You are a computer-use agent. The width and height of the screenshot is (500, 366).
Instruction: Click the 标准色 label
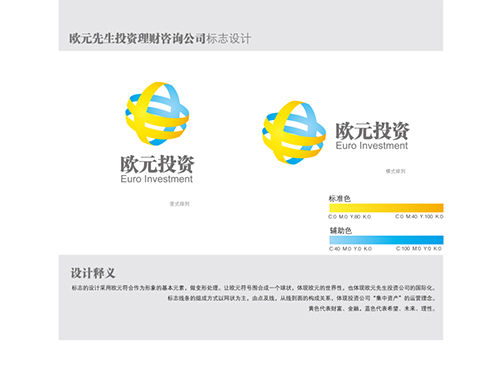click(340, 199)
